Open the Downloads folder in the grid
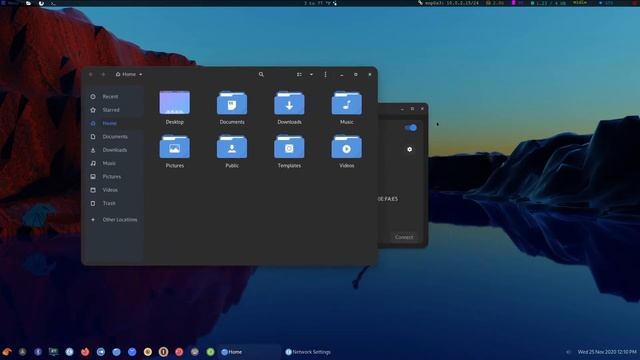This screenshot has width=640, height=360. [x=289, y=107]
